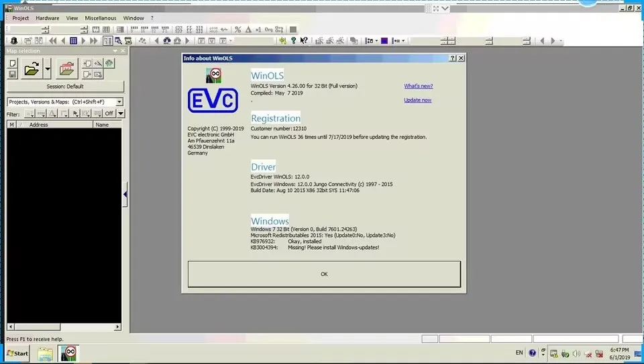The height and width of the screenshot is (364, 644).
Task: Click OK in Info about WinOLS dialog
Action: (x=324, y=274)
